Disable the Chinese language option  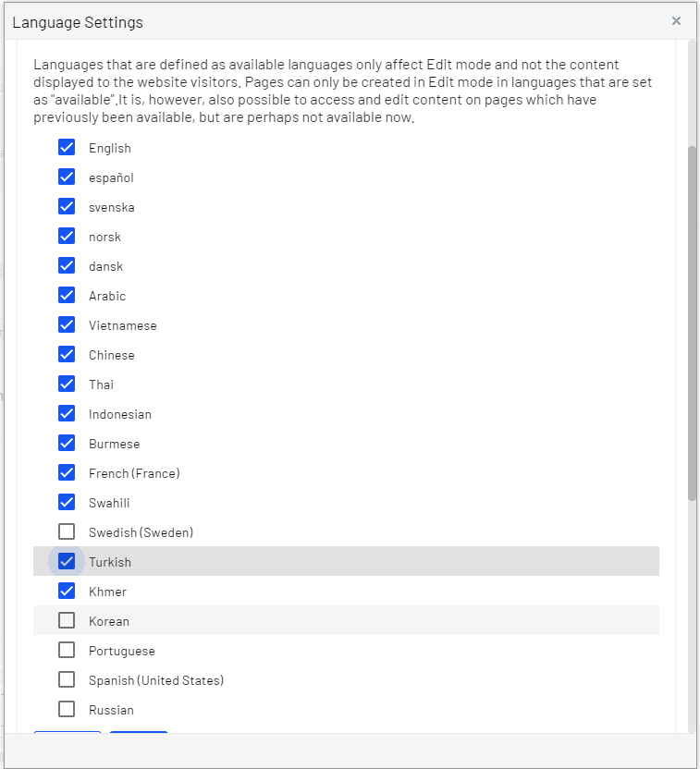[x=67, y=354]
